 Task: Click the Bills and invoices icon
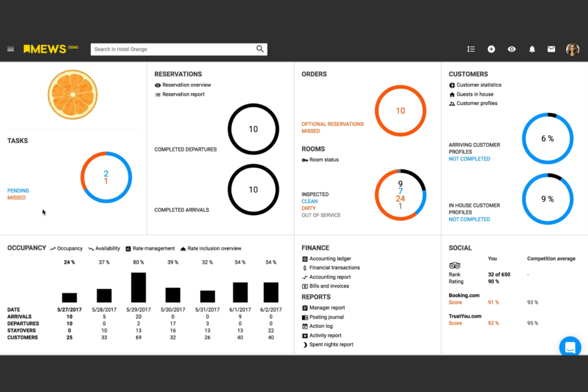click(x=305, y=286)
